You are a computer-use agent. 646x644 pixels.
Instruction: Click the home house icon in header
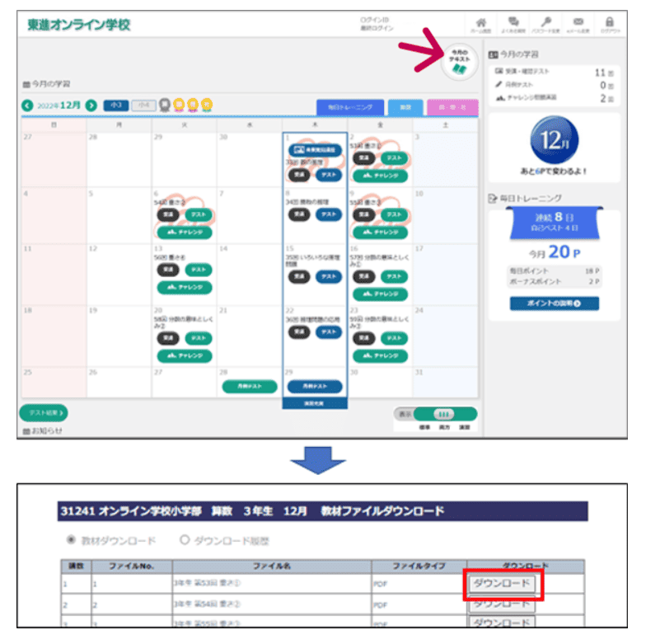coord(481,22)
